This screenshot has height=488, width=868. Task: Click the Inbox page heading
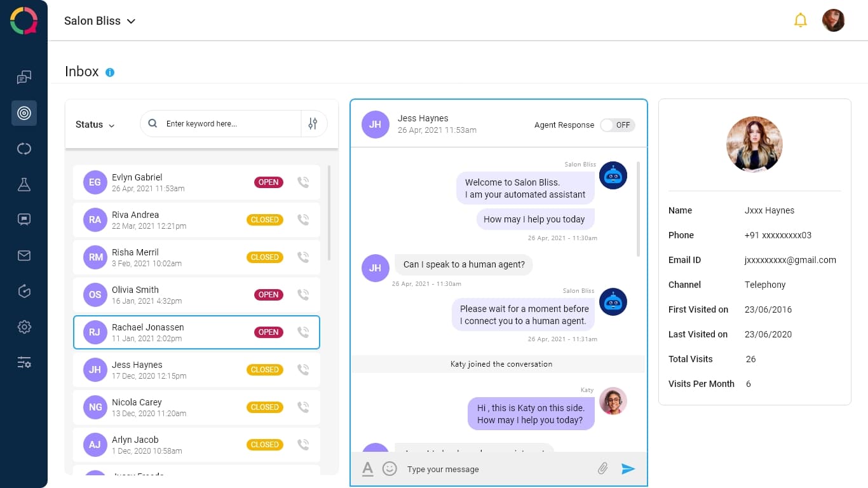click(82, 71)
